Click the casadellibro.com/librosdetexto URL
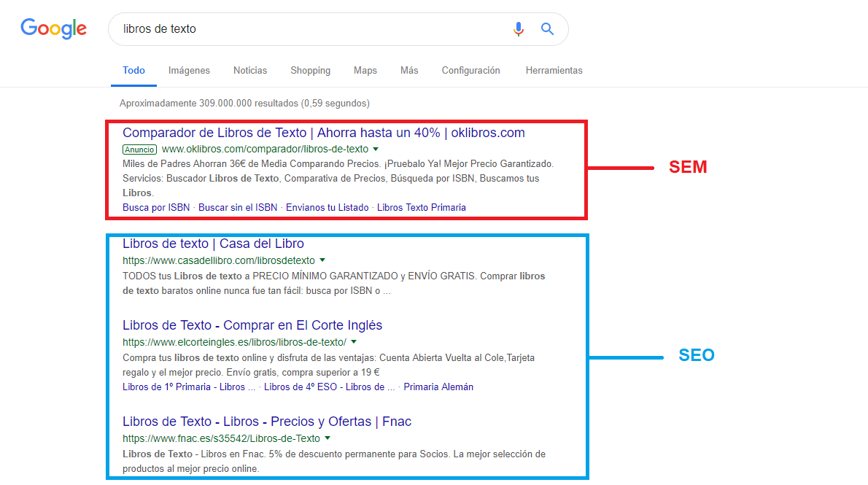Viewport: 868px width, 485px height. point(219,260)
